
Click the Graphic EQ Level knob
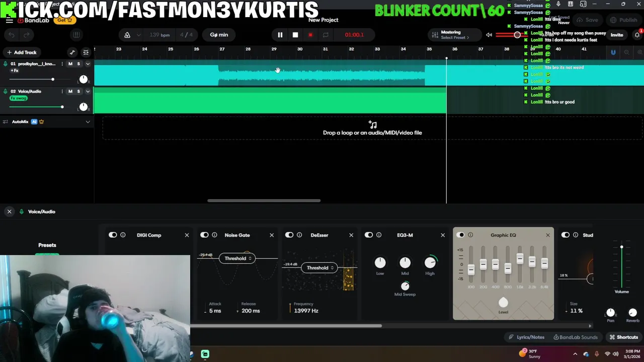(x=503, y=302)
